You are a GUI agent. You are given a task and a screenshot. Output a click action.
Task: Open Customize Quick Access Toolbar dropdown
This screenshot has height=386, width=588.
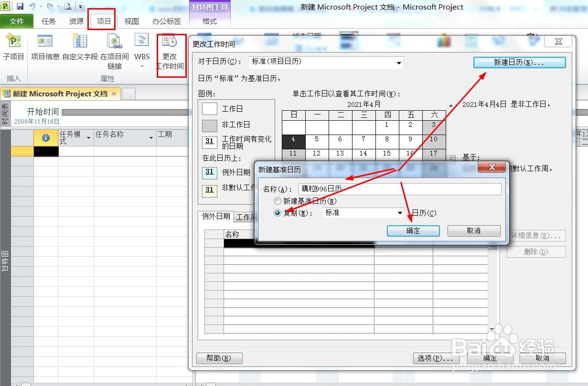point(80,7)
